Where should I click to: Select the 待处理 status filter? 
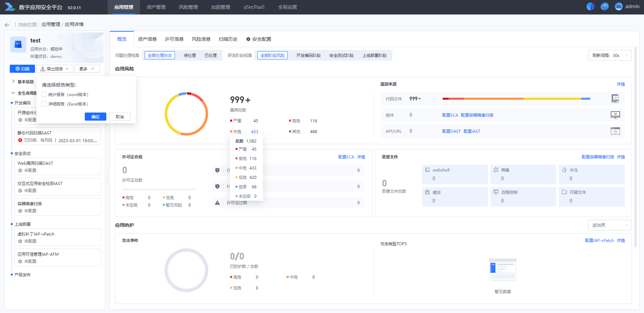point(189,56)
